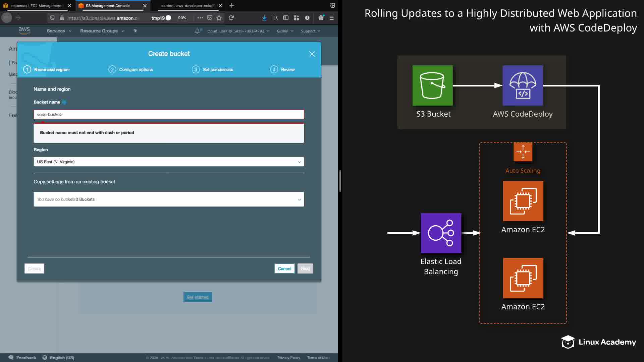Reload the page with refresh icon

pos(231,18)
